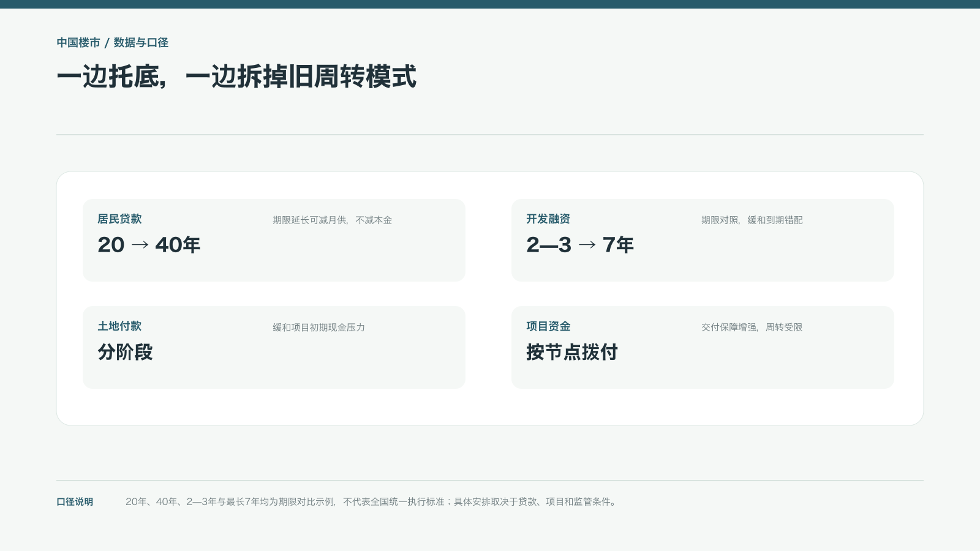Select the value 分阶段
The height and width of the screenshot is (551, 980).
click(125, 352)
